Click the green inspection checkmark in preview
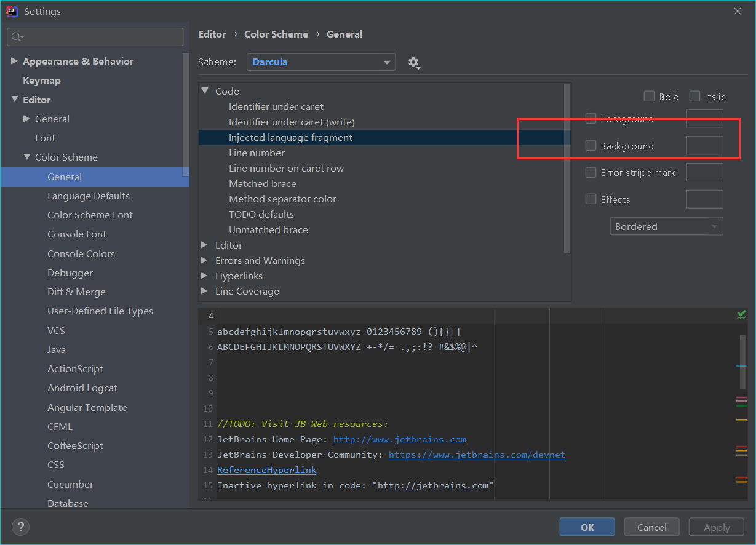Viewport: 756px width, 545px height. point(741,315)
